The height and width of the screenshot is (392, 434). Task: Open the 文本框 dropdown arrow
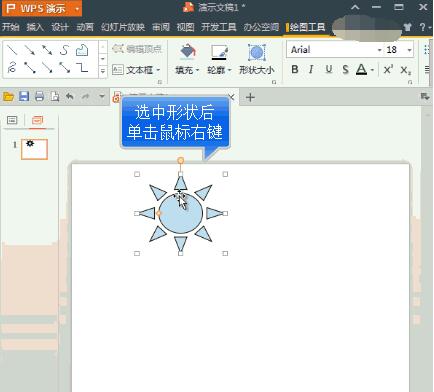pyautogui.click(x=158, y=70)
